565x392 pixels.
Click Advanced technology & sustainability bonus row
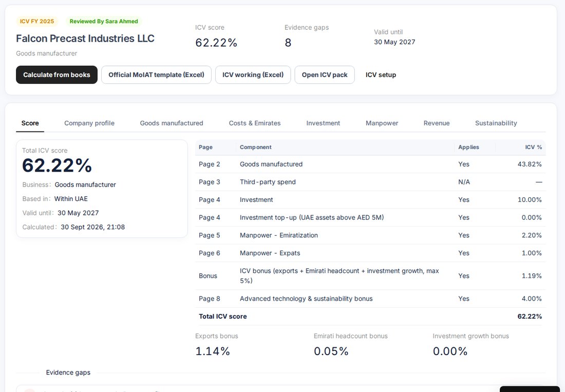370,298
